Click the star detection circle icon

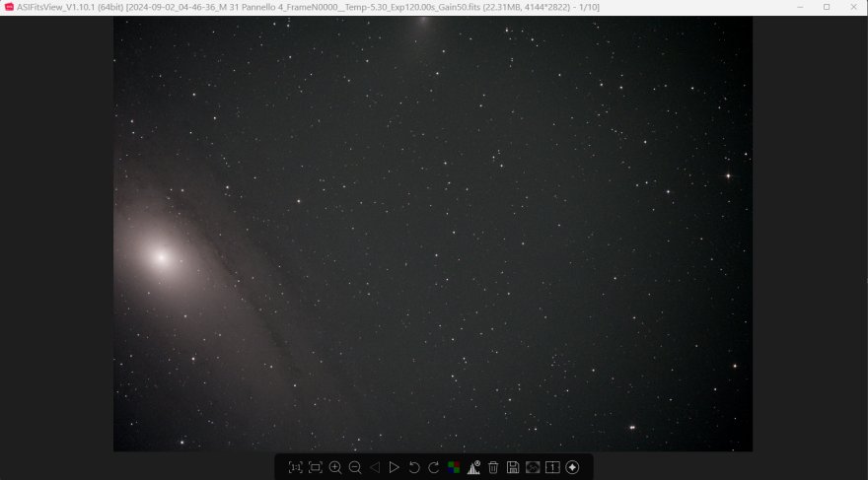pyautogui.click(x=572, y=467)
